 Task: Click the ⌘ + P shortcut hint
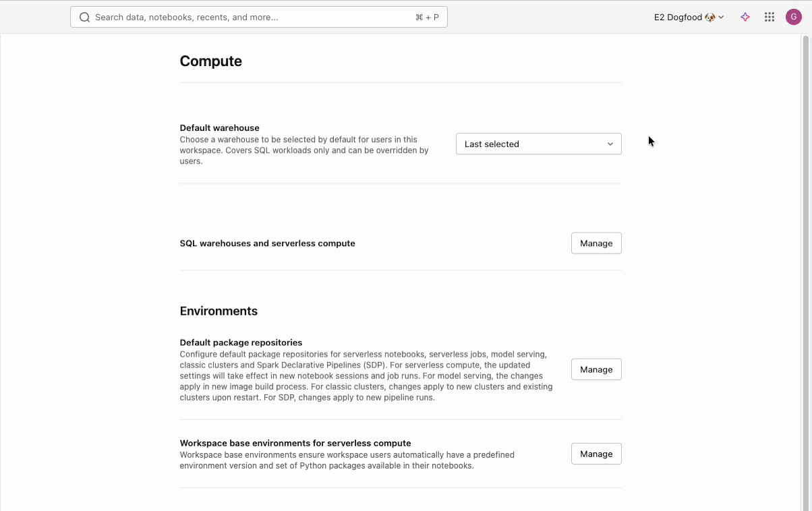[427, 18]
